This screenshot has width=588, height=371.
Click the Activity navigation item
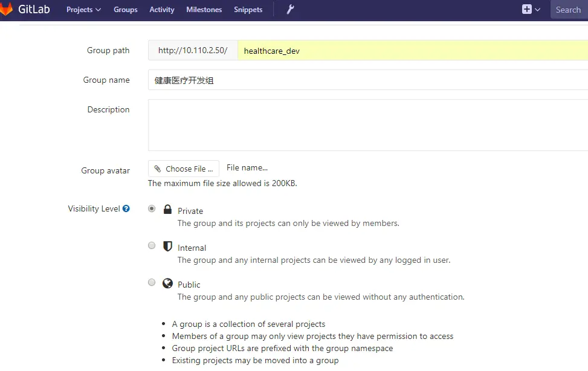(161, 9)
